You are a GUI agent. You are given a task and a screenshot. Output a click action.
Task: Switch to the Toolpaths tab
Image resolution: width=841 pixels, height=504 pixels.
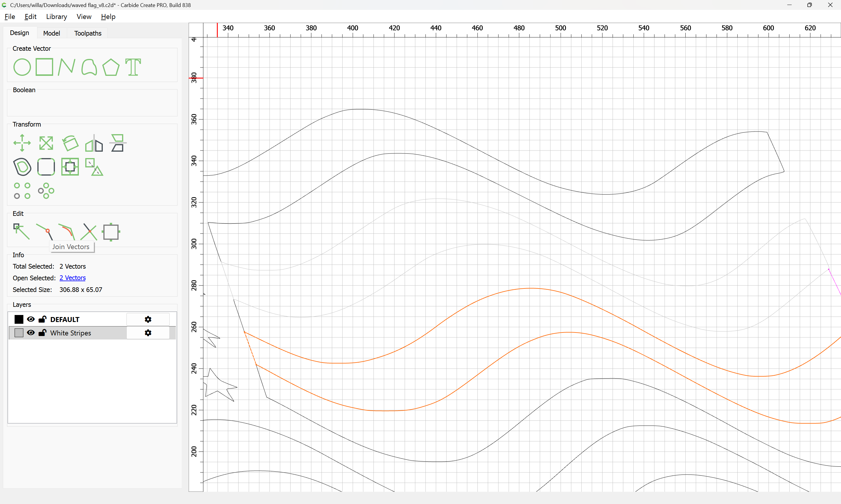[x=88, y=33]
